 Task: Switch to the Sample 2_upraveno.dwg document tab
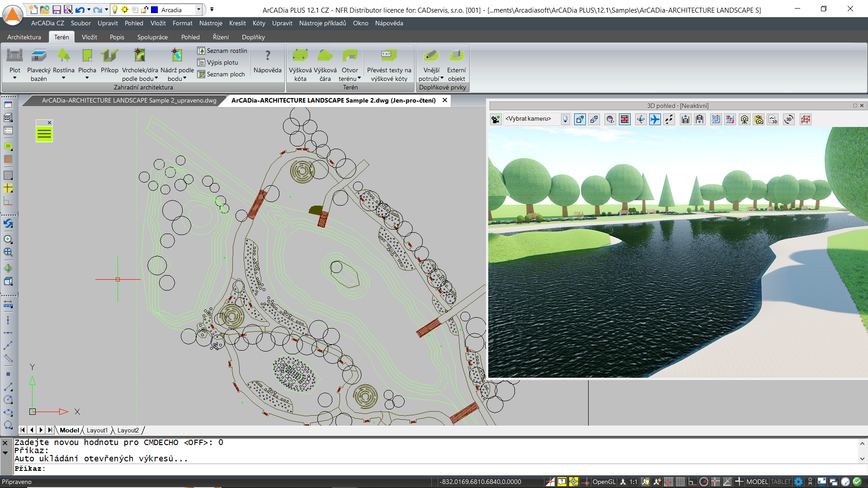[129, 100]
